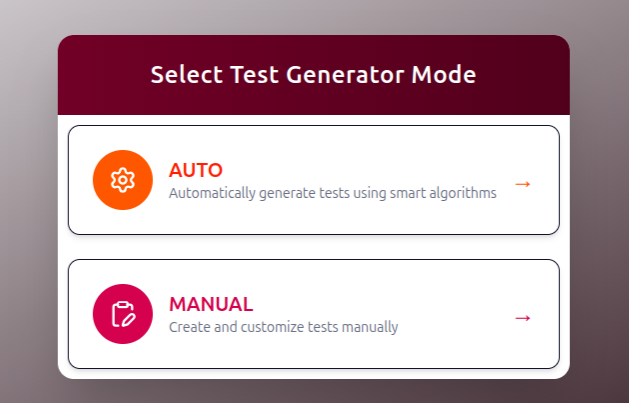Click the word 'manually' in MANUAL description
629x403 pixels.
tap(370, 327)
